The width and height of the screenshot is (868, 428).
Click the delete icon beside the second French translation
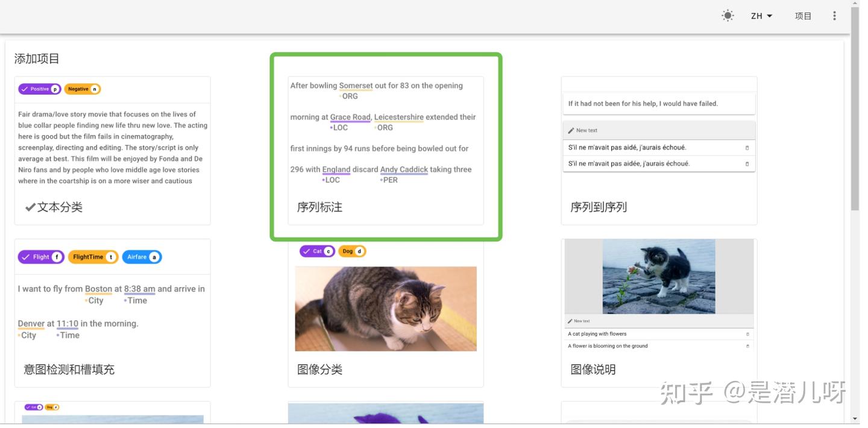coord(747,163)
